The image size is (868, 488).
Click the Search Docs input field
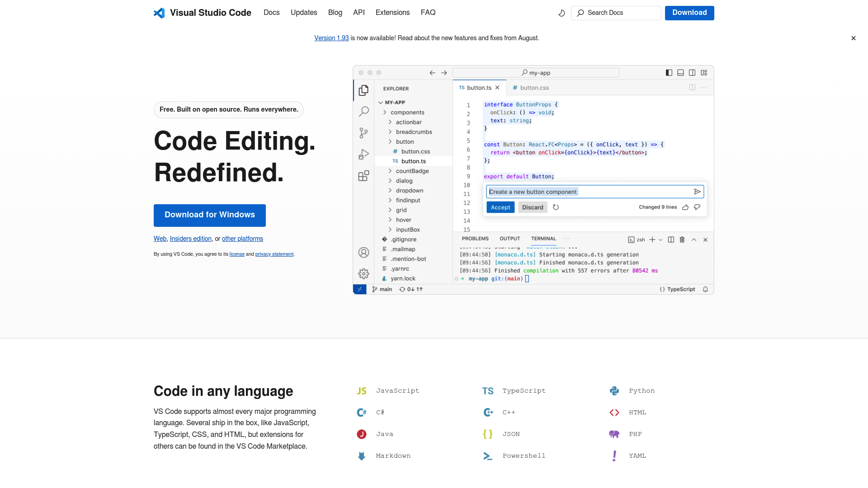tap(616, 13)
